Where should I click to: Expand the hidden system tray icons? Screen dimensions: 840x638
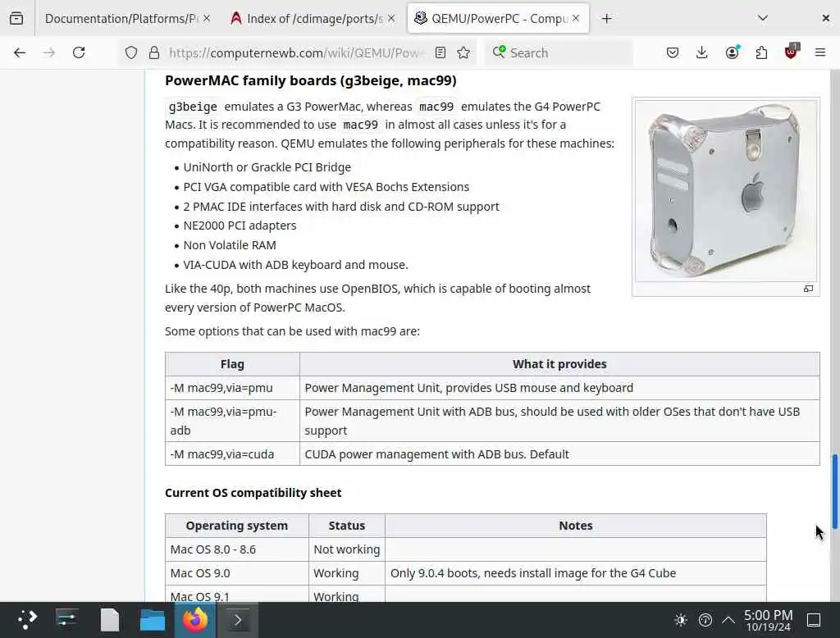point(728,620)
